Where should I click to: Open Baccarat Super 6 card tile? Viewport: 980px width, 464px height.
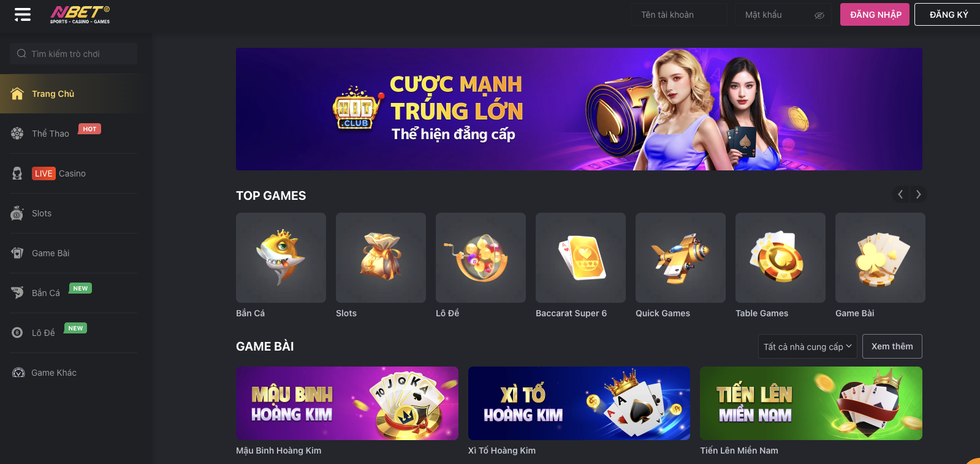[x=580, y=257]
